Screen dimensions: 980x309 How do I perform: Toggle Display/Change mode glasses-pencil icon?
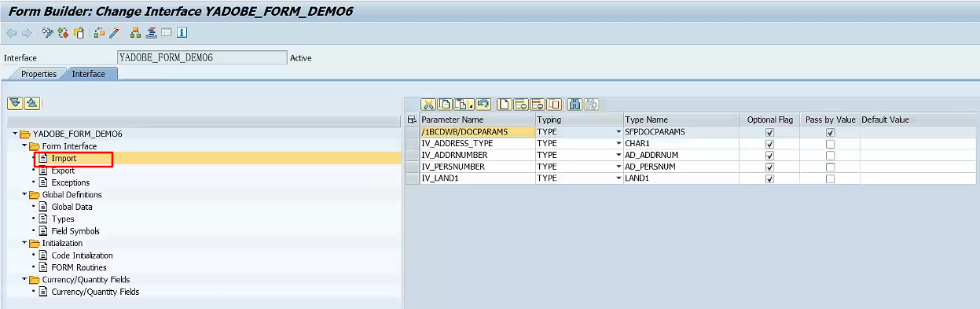[48, 33]
